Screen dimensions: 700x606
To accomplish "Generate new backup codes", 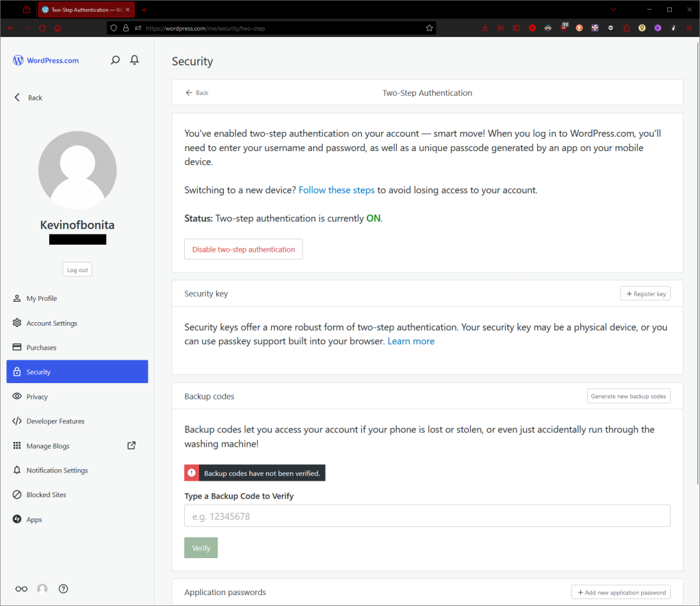I will coord(628,396).
